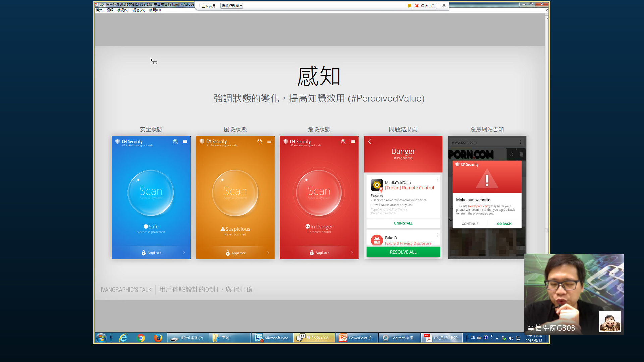Launch Internet Explorer from the taskbar
This screenshot has width=644, height=362.
coord(123,338)
